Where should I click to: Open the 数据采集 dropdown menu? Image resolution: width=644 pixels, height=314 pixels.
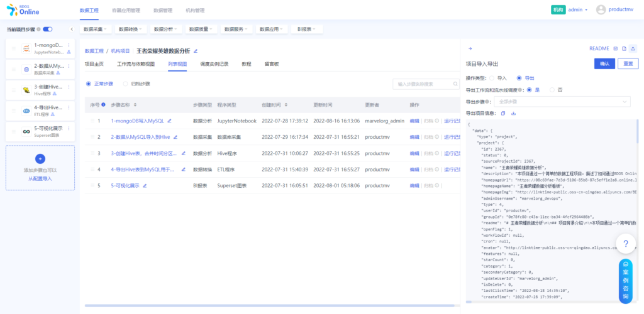[96, 30]
